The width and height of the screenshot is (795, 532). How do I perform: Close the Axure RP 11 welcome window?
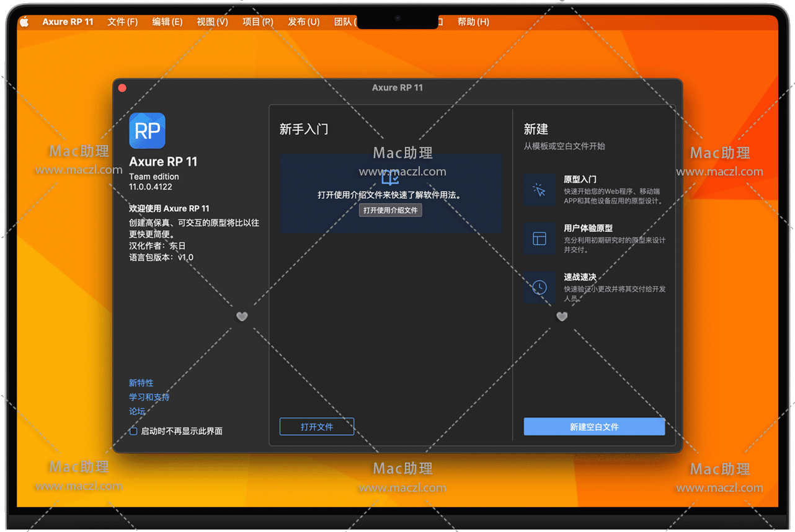122,88
